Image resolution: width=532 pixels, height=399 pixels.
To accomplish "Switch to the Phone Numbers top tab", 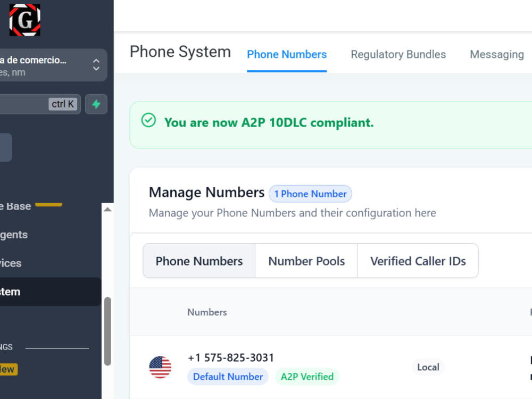I will tap(287, 54).
